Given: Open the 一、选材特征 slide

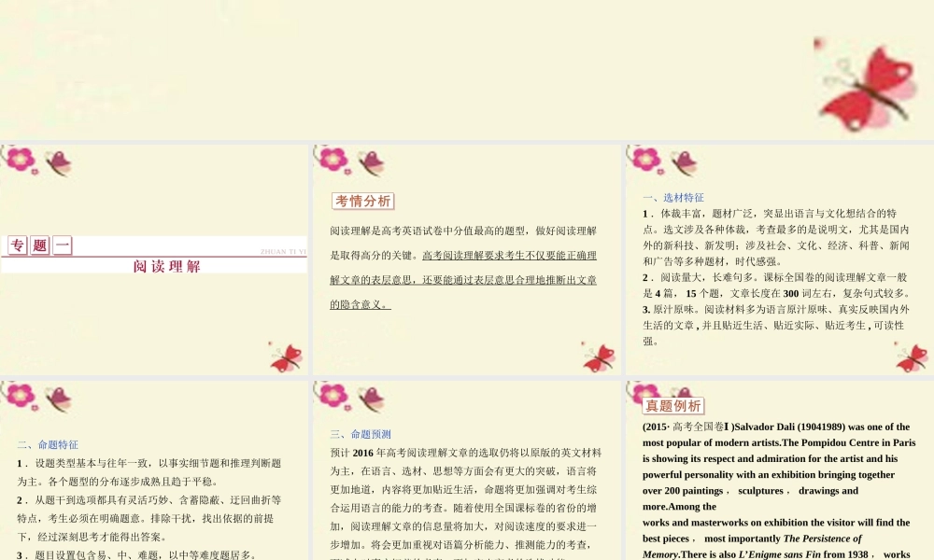Looking at the screenshot, I should 780,259.
